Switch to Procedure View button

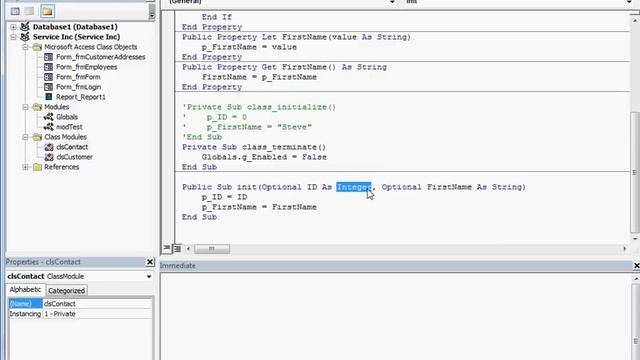tap(167, 248)
